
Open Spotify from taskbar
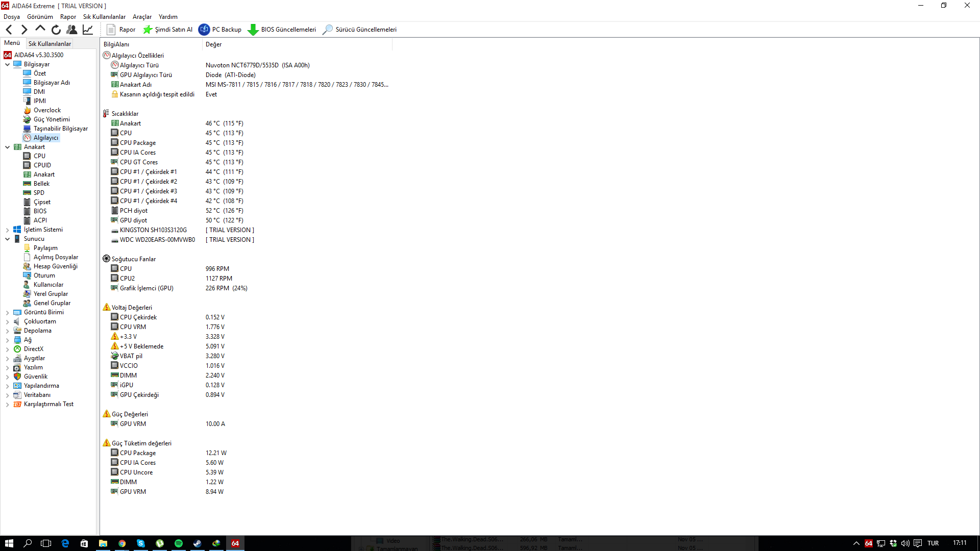[179, 543]
